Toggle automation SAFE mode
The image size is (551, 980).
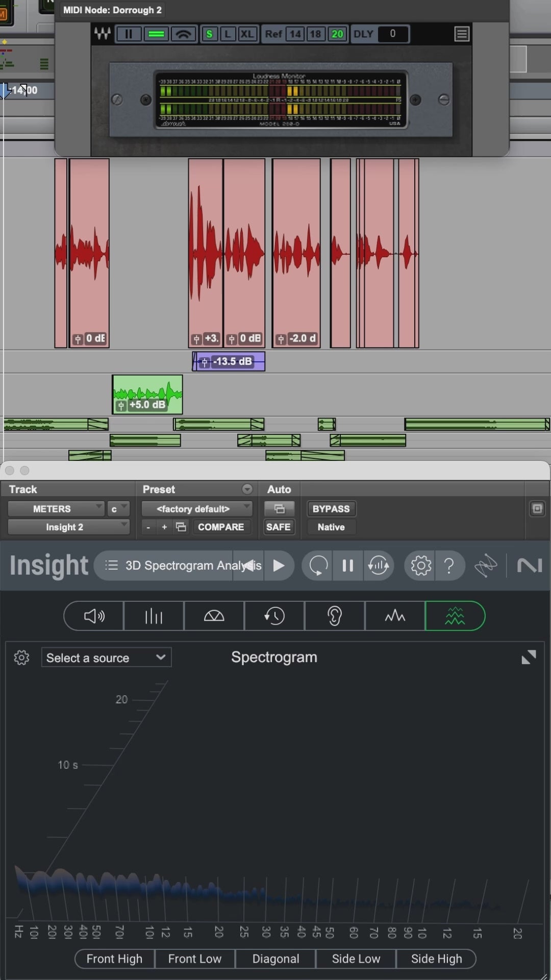click(278, 527)
